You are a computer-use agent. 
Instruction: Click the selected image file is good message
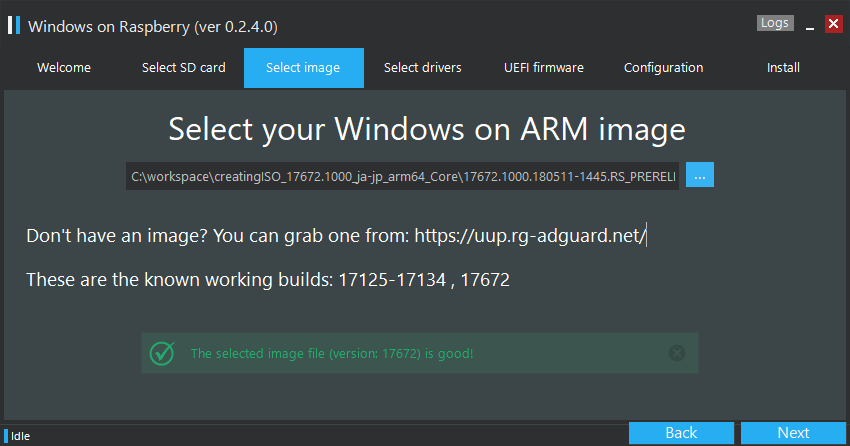click(x=332, y=354)
